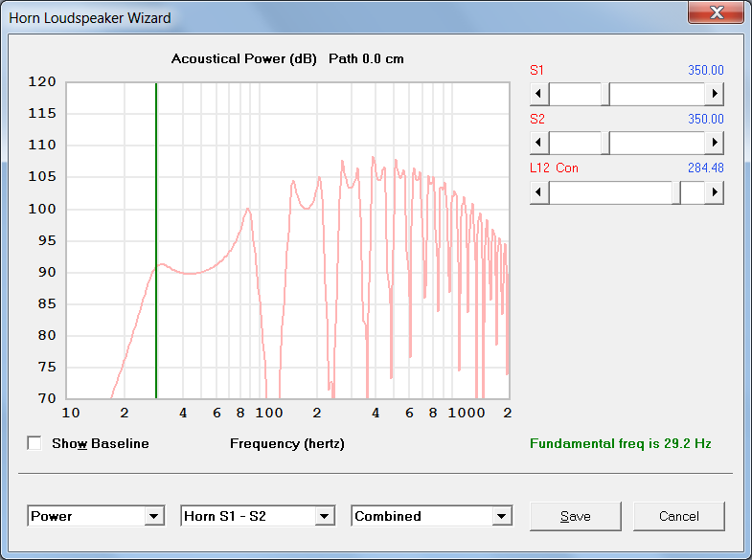This screenshot has width=752, height=560.
Task: Open the Combined dropdown
Action: pos(432,516)
